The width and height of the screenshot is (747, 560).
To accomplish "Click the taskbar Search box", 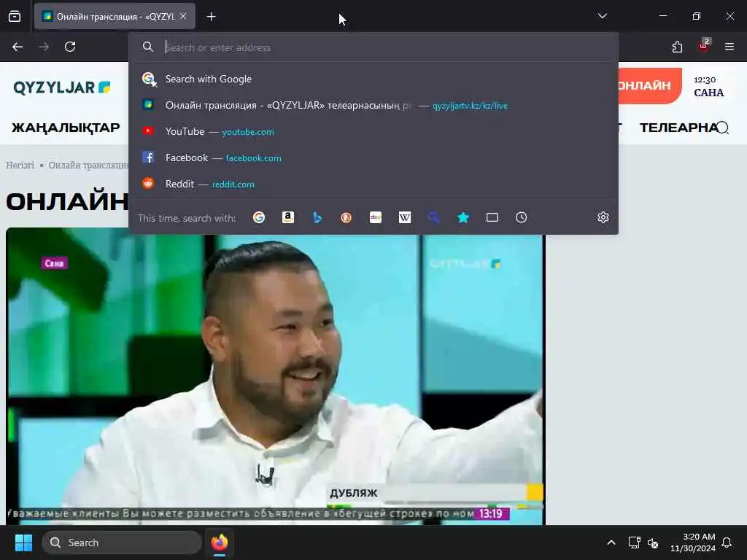I will [x=122, y=542].
